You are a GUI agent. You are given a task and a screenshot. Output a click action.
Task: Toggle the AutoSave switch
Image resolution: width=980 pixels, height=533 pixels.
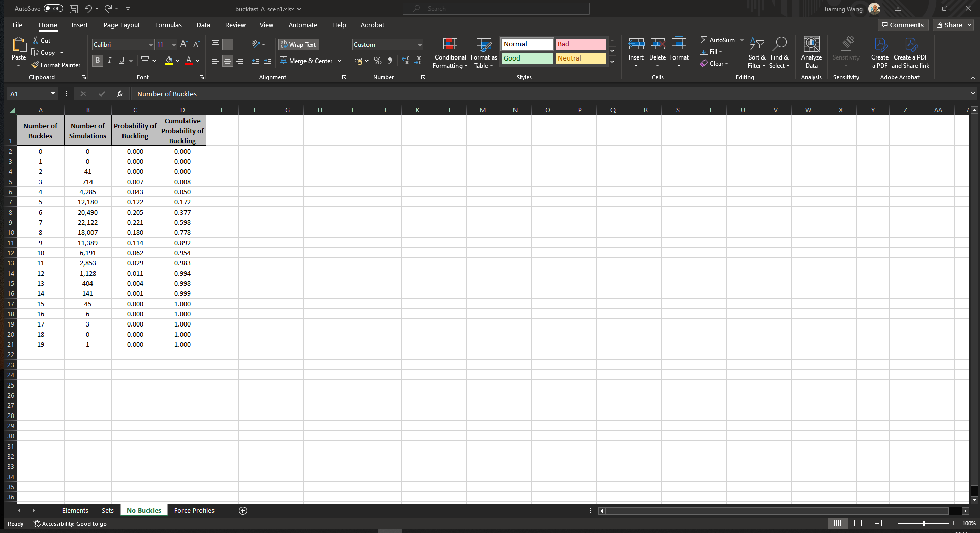53,9
